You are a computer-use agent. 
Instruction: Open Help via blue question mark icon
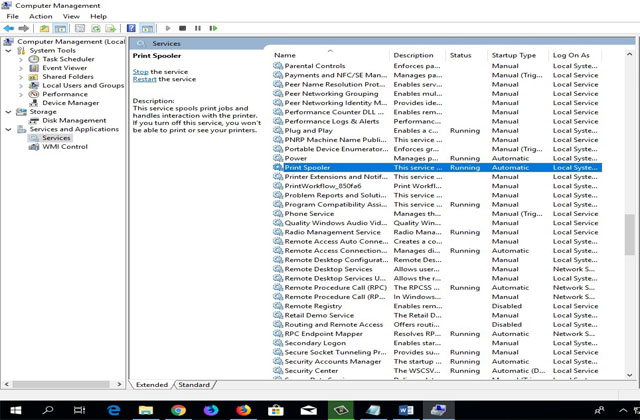click(x=131, y=28)
